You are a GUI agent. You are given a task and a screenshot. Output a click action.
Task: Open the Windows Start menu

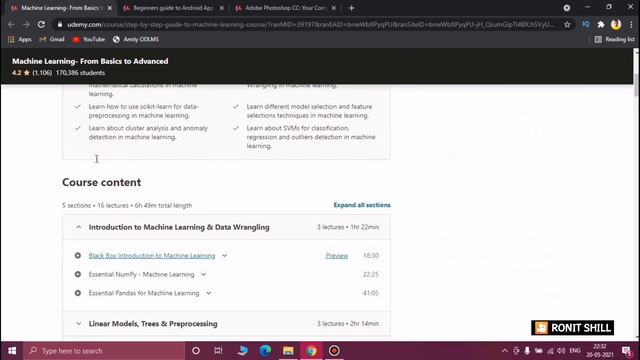pos(12,351)
